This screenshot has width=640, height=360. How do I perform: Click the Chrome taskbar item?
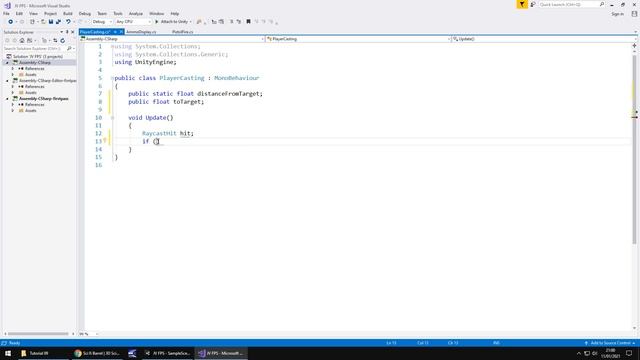point(97,353)
